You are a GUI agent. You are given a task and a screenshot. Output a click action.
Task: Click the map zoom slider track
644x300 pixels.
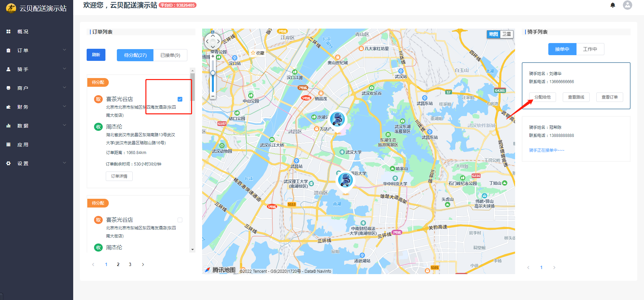[213, 76]
